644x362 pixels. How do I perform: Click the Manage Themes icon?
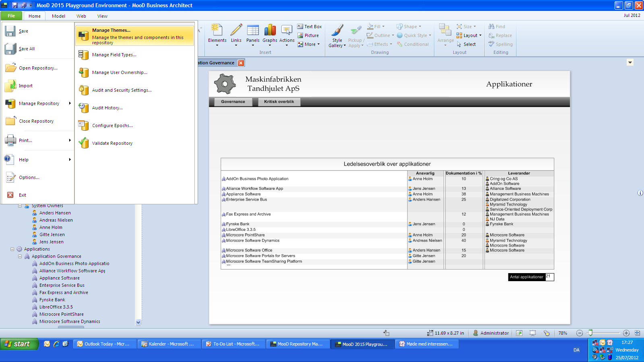tap(84, 36)
